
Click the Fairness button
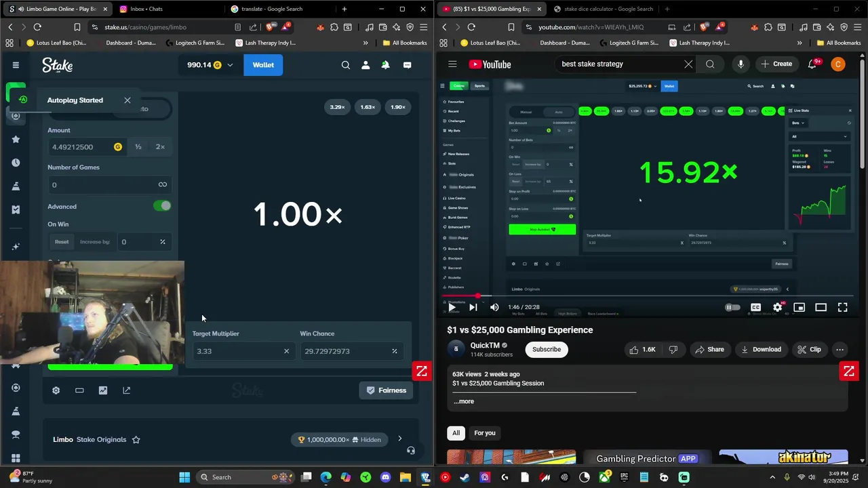coord(386,390)
